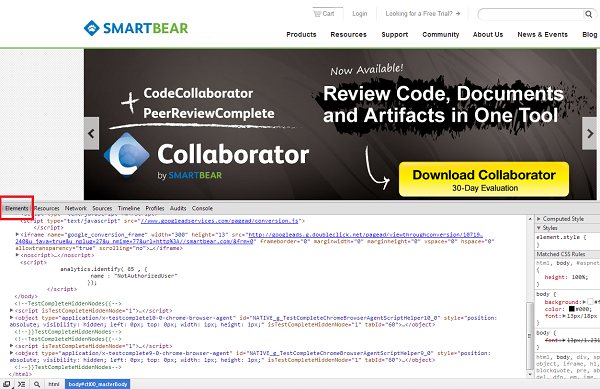The image size is (600, 389).
Task: Select body#ct100_masterBody breadcrumb
Action: [98, 384]
